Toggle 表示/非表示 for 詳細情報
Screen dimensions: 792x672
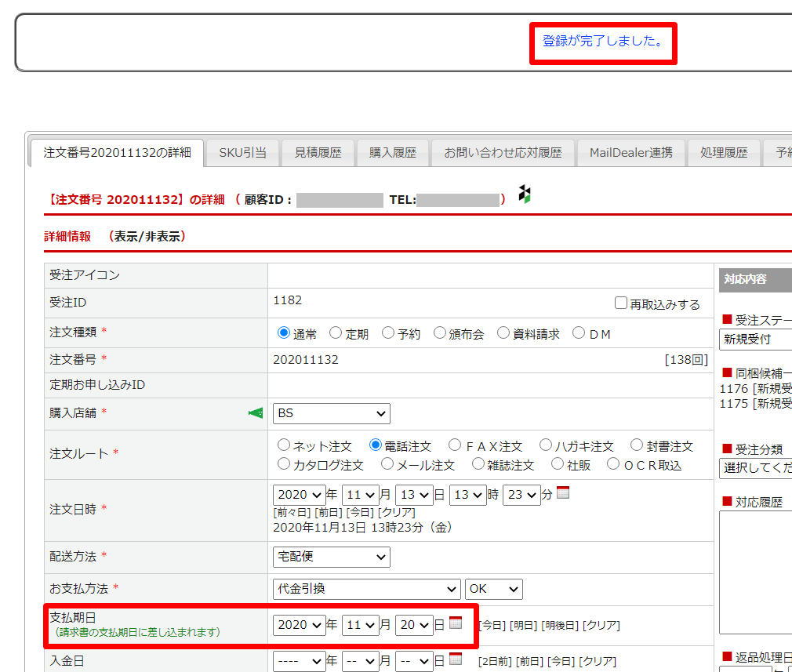pos(147,236)
